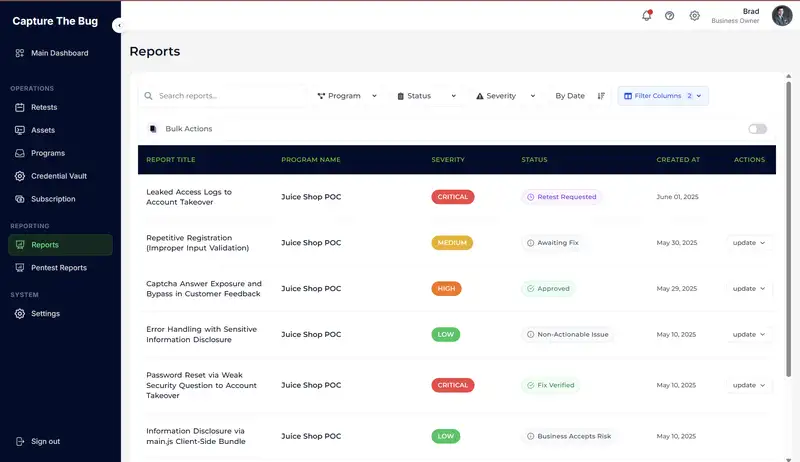Click the Main Dashboard icon

(x=20, y=53)
